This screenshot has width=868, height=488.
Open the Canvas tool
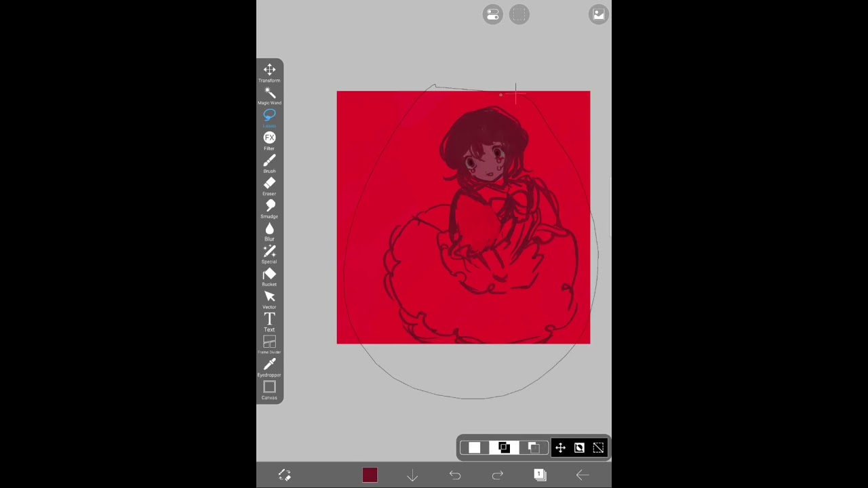point(269,390)
